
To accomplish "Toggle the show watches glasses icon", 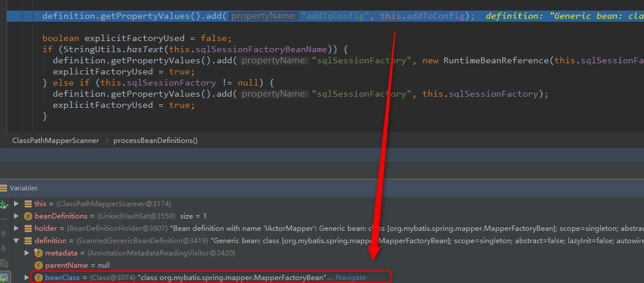I will click(4, 277).
